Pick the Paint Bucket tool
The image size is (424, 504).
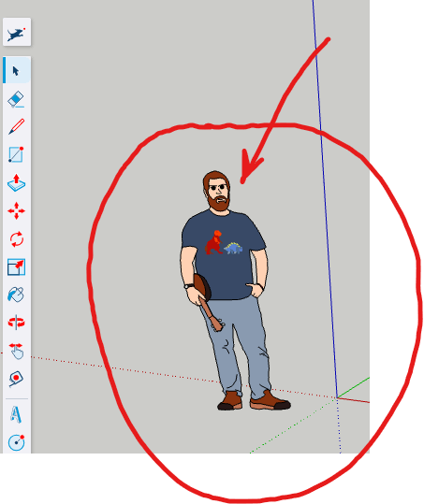tap(16, 295)
